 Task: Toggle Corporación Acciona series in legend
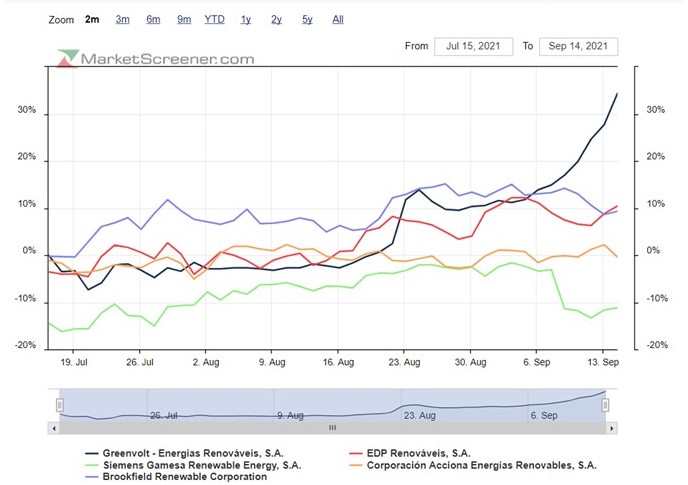point(481,465)
